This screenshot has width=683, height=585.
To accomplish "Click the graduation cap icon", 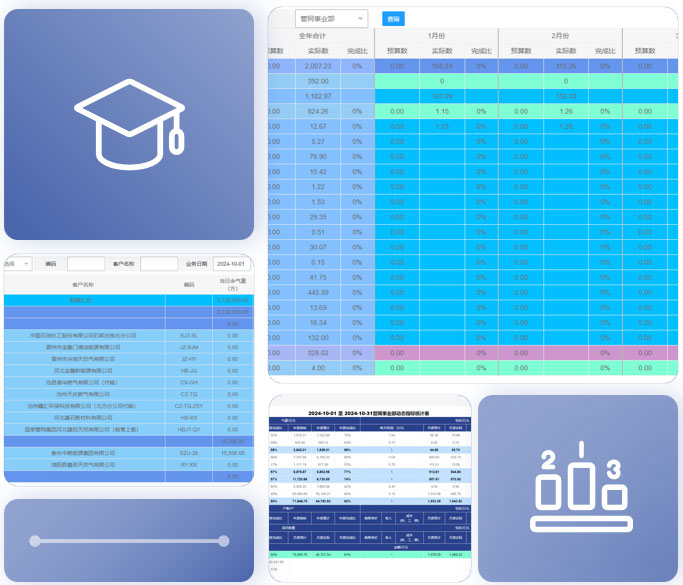I will click(129, 122).
